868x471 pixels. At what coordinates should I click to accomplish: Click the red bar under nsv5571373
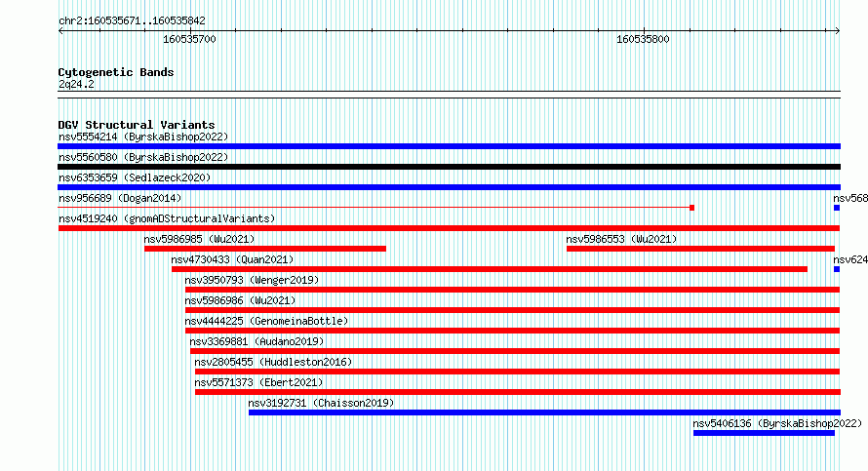(518, 392)
